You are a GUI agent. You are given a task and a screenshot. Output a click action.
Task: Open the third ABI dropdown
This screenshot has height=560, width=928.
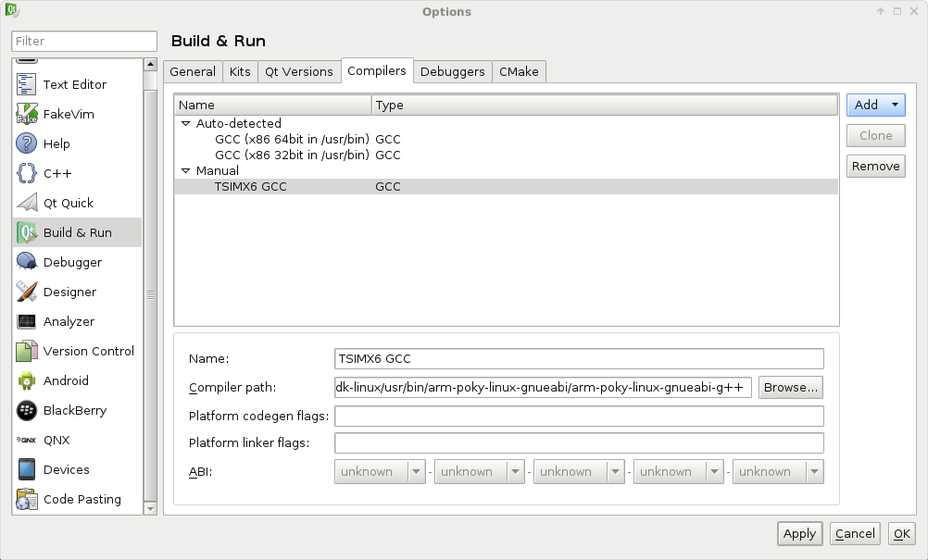coord(579,472)
